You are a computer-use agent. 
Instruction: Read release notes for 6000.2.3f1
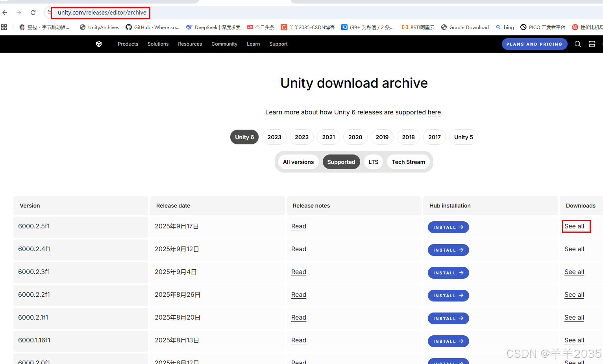tap(299, 272)
